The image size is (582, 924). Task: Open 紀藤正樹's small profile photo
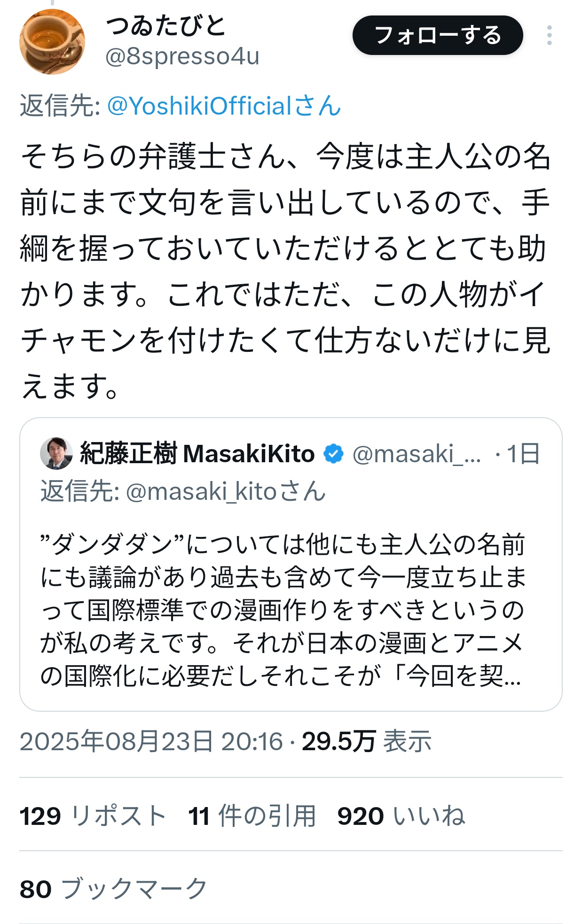[56, 453]
